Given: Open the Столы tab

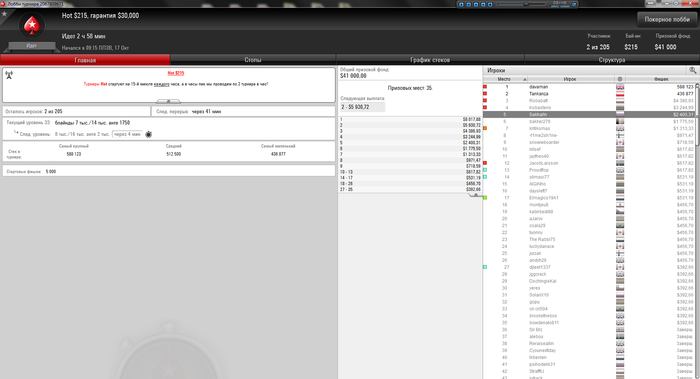Looking at the screenshot, I should pos(253,60).
